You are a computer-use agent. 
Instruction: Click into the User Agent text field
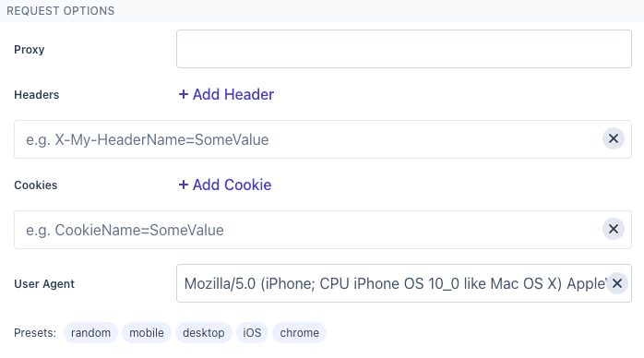coord(390,283)
